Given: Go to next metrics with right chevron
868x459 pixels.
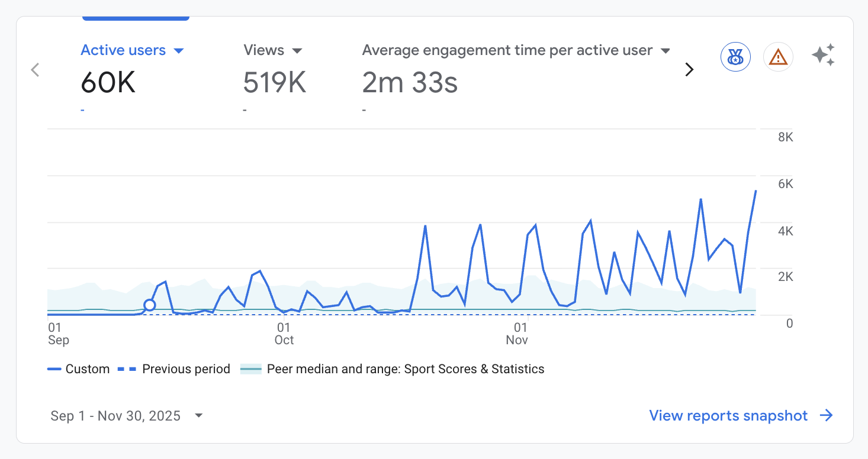Looking at the screenshot, I should click(689, 70).
